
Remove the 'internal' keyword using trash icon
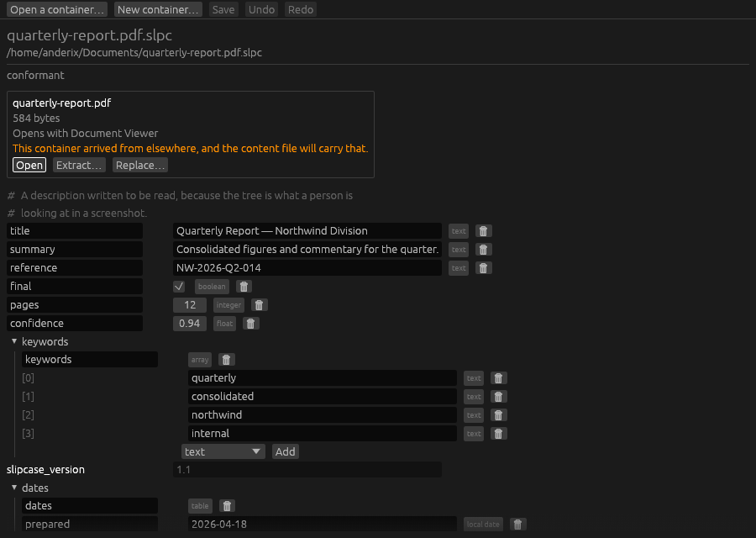point(498,433)
